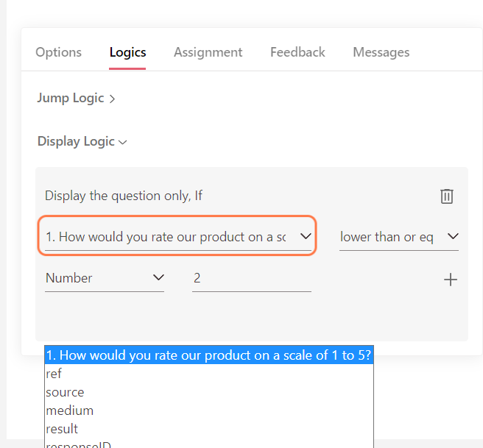Select 'result' from the dropdown list
483x448 pixels.
pos(62,429)
